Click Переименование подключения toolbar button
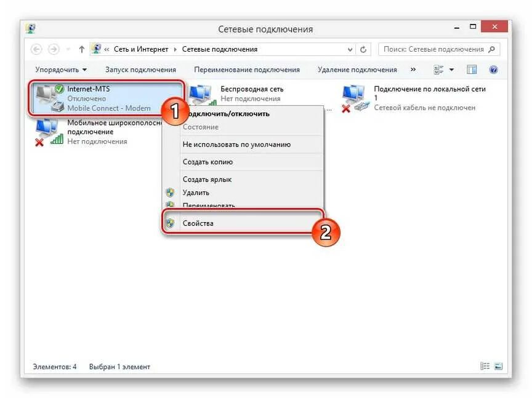 247,70
